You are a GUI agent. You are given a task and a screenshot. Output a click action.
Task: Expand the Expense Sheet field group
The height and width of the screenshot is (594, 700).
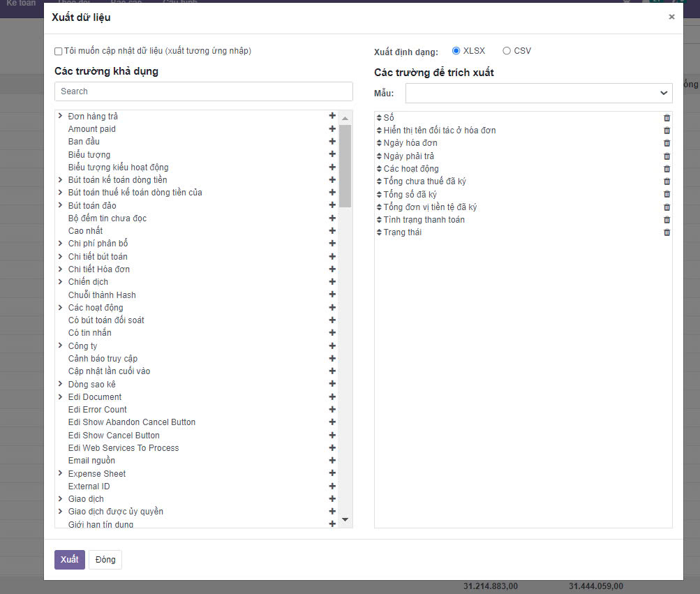coord(61,474)
